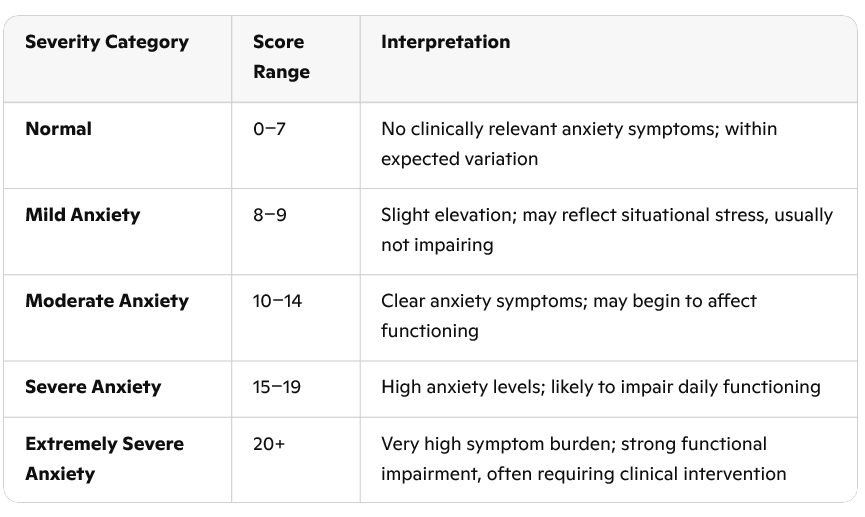Image resolution: width=865 pixels, height=517 pixels.
Task: Select the Extremely Severe Anxiety category cell
Action: [104, 458]
